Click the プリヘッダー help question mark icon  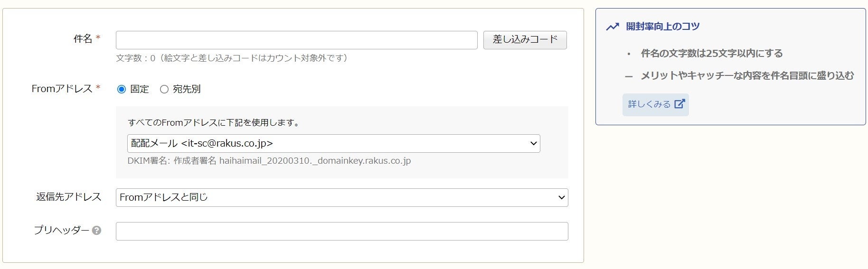point(96,231)
